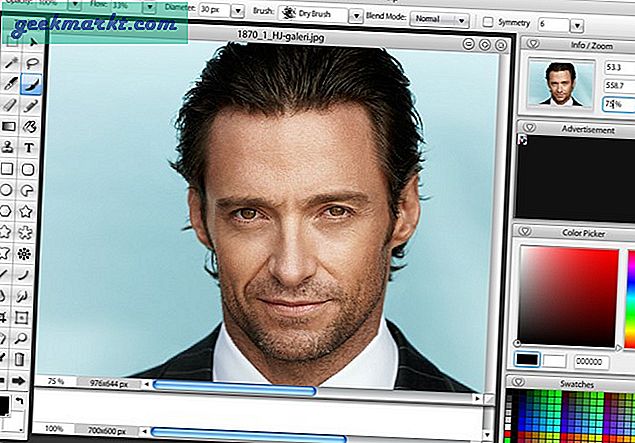The width and height of the screenshot is (635, 443).
Task: Open the Flow percentage dropdown arrow
Action: click(149, 6)
